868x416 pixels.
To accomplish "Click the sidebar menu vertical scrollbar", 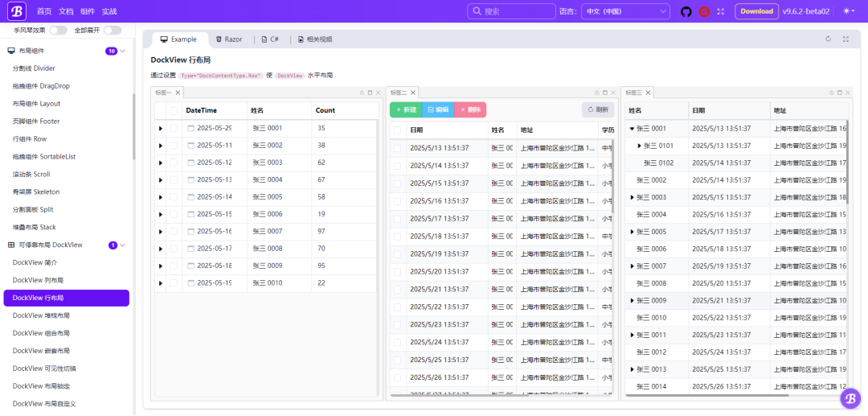I will (133, 126).
